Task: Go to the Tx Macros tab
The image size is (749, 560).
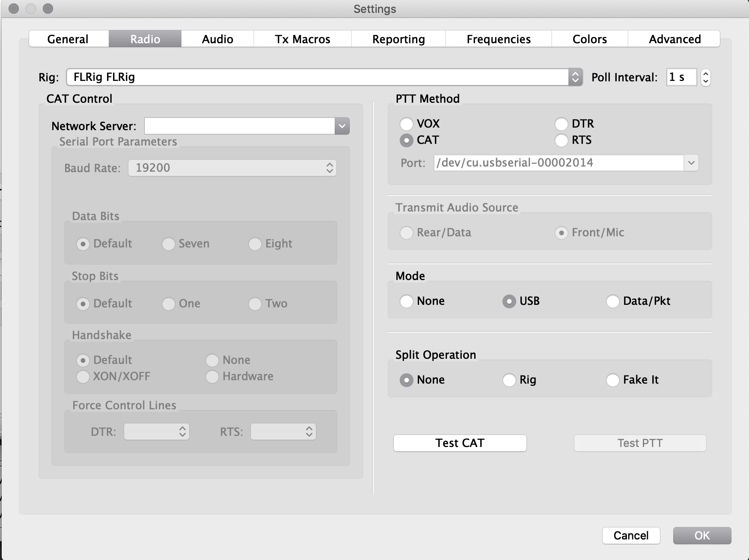Action: coord(303,39)
